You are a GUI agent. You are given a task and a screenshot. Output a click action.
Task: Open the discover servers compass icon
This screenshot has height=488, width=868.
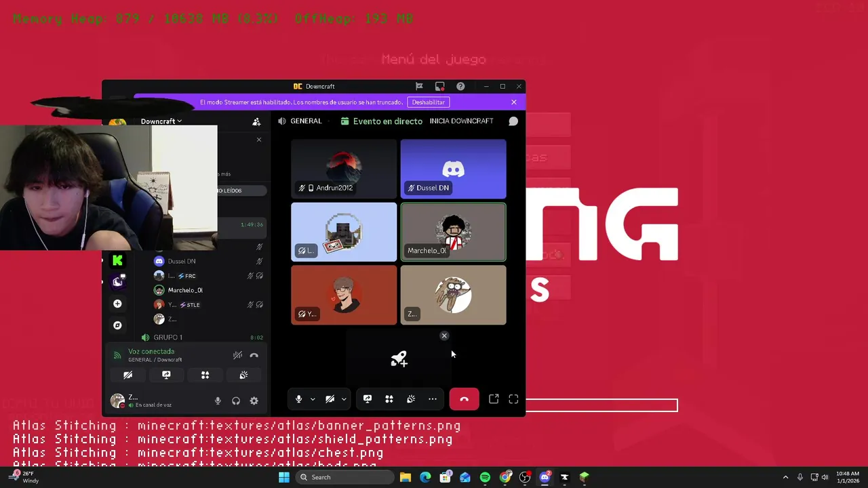coord(117,325)
